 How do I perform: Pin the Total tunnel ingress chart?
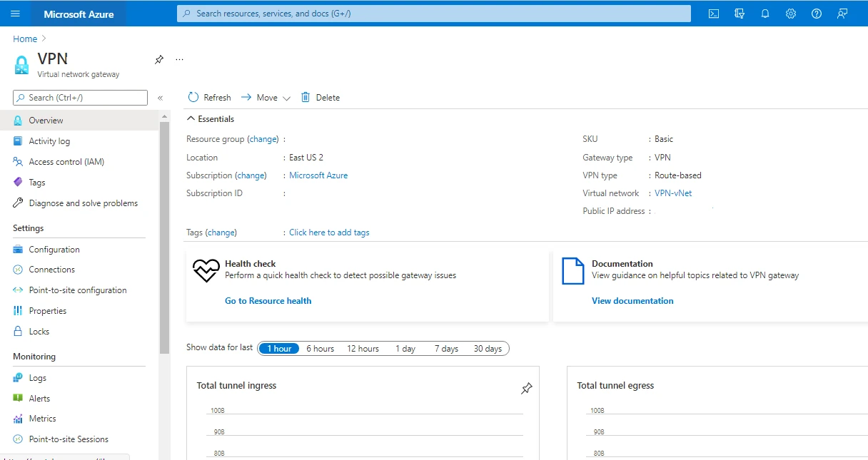click(x=526, y=388)
